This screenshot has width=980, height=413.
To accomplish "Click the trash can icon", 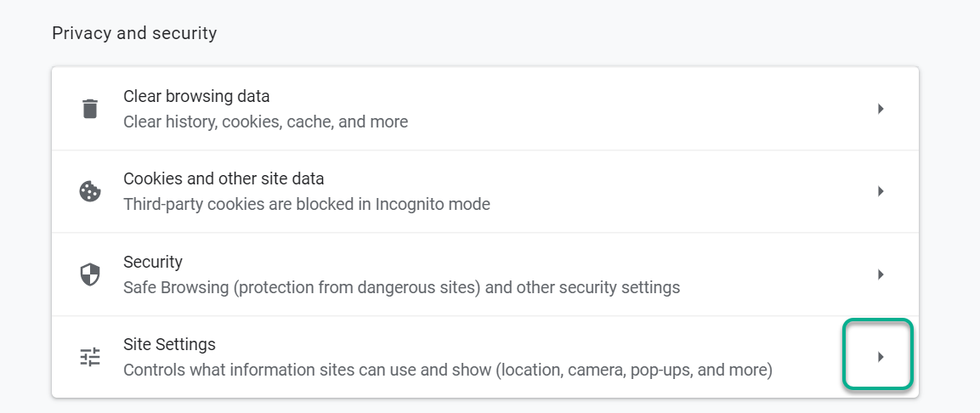I will (x=90, y=109).
